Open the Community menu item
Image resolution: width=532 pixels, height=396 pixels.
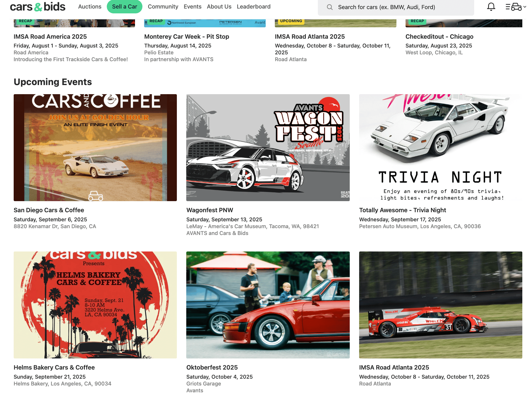163,7
